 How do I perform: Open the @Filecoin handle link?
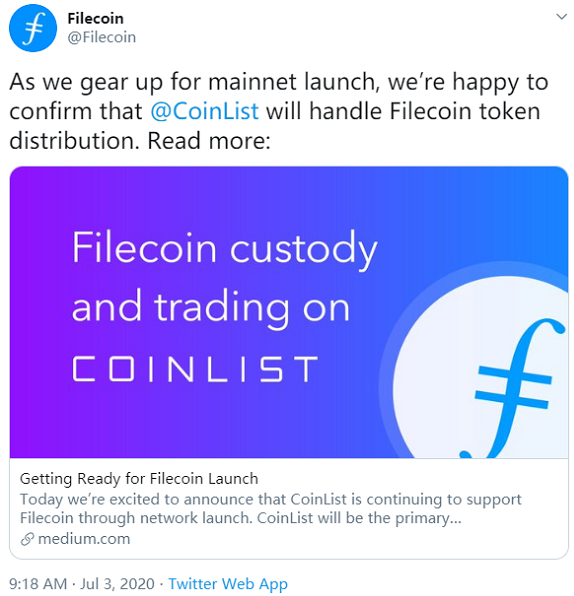point(101,37)
